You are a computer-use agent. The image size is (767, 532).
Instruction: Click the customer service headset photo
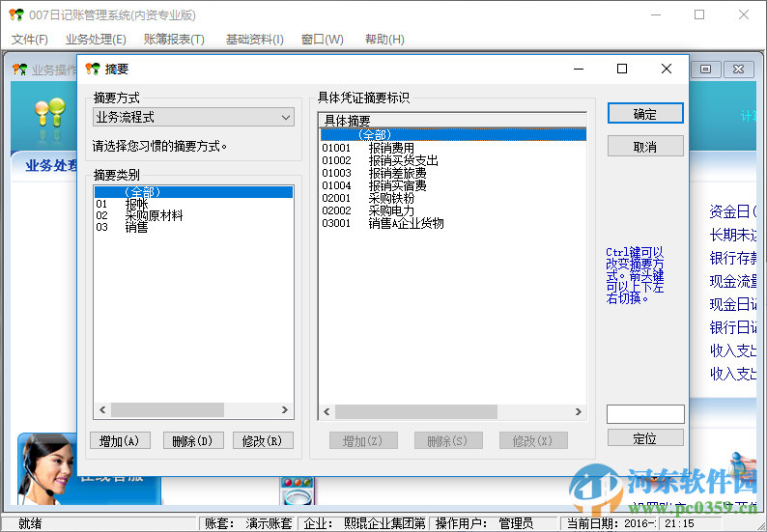pyautogui.click(x=46, y=468)
